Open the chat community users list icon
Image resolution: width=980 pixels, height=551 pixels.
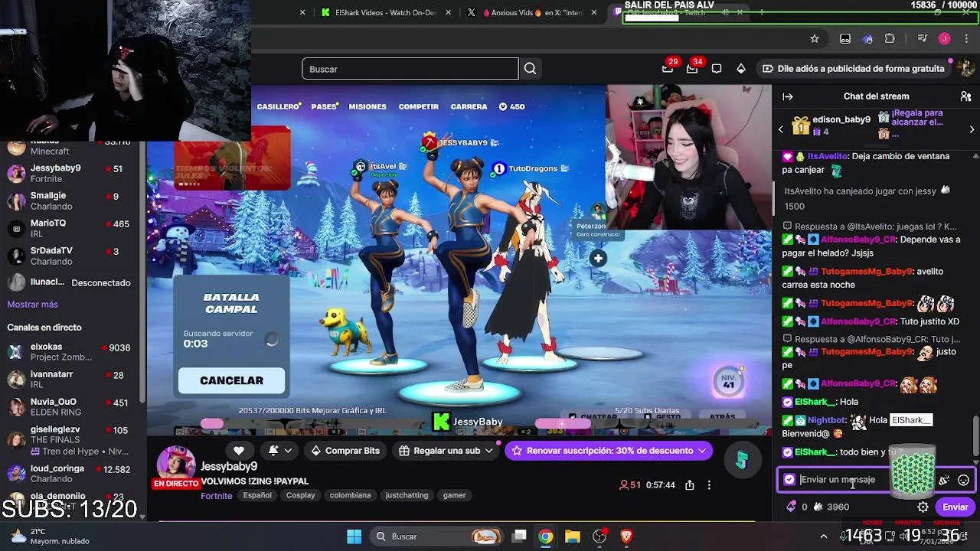[965, 96]
